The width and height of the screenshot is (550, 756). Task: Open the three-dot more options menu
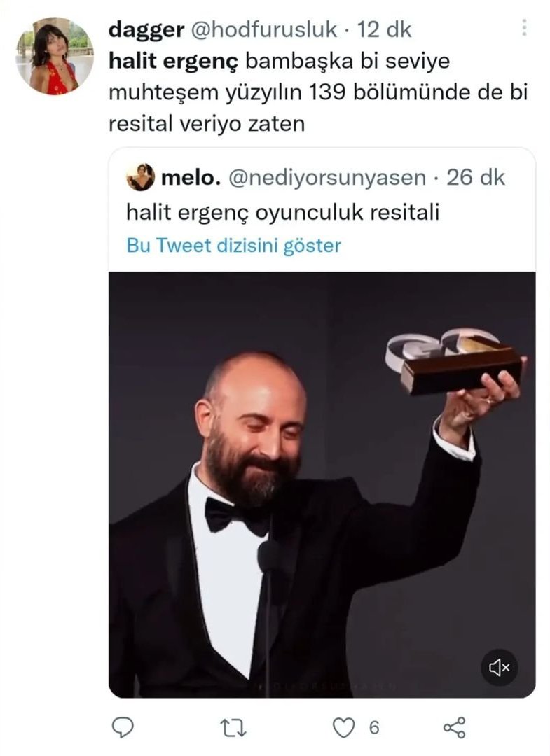tap(525, 28)
